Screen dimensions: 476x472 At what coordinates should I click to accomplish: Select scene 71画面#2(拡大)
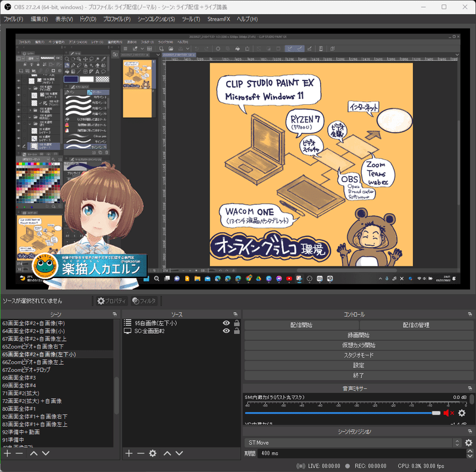pos(21,393)
